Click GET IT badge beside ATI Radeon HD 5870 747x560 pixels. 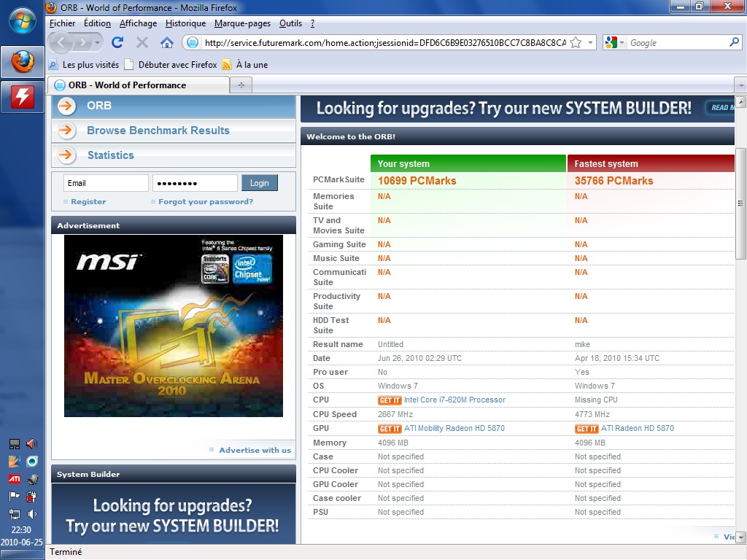tap(587, 429)
